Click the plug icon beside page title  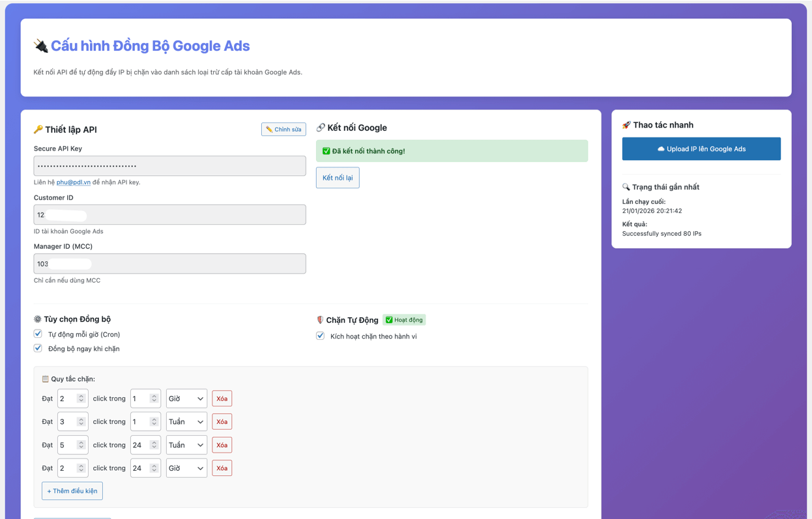[41, 46]
